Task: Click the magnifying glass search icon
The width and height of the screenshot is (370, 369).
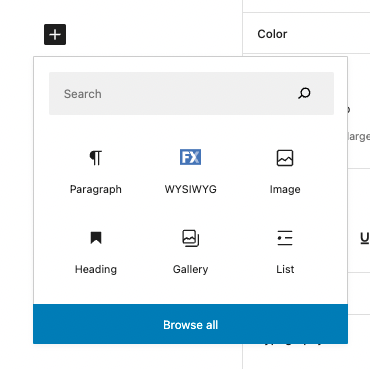Action: point(304,94)
